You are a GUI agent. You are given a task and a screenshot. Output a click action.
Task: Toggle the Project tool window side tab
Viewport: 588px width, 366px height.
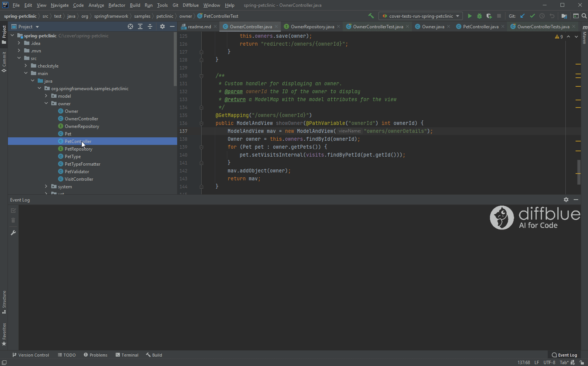pos(4,34)
